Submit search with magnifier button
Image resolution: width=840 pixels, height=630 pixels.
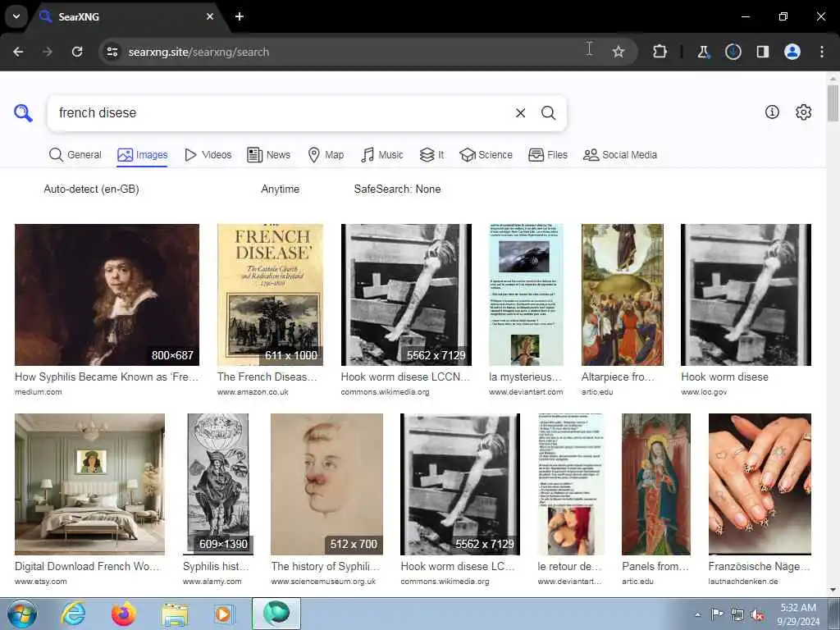click(548, 113)
